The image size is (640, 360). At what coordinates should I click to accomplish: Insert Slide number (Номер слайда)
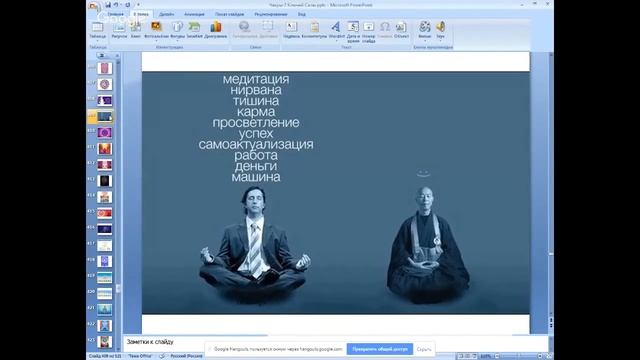pyautogui.click(x=368, y=32)
